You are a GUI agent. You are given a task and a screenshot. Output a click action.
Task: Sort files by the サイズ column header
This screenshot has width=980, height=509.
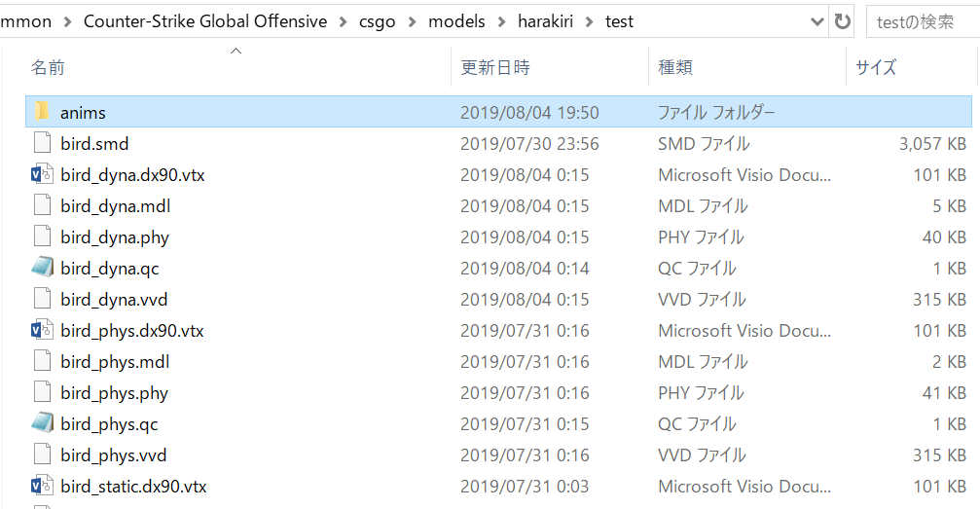(876, 68)
